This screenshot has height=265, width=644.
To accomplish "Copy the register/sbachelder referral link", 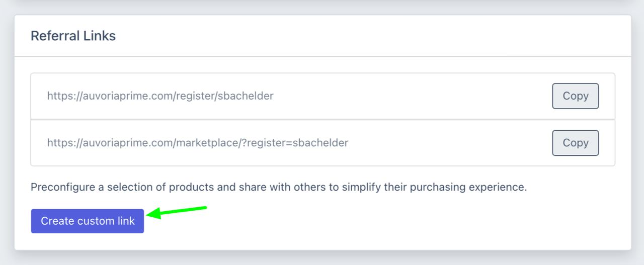I will (576, 96).
